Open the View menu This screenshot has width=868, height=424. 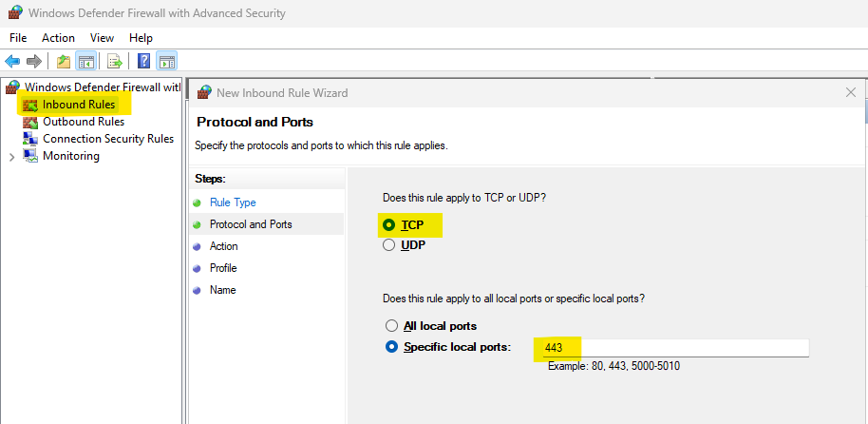[x=103, y=38]
